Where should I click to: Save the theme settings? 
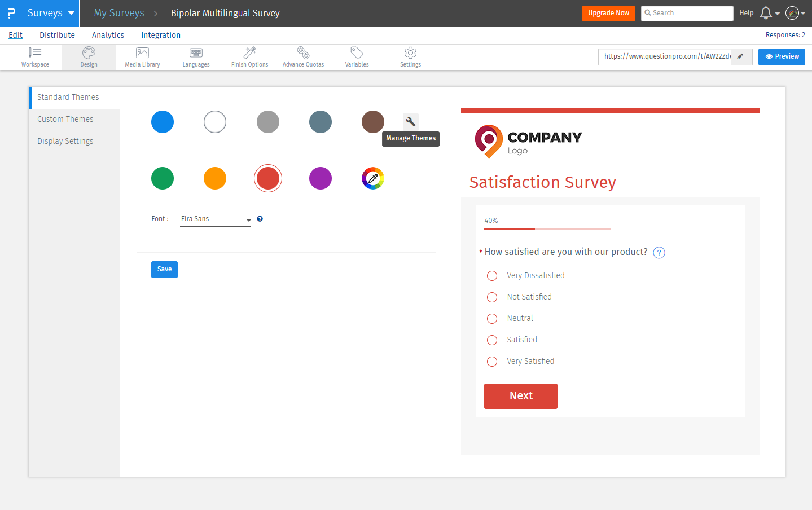click(x=164, y=269)
